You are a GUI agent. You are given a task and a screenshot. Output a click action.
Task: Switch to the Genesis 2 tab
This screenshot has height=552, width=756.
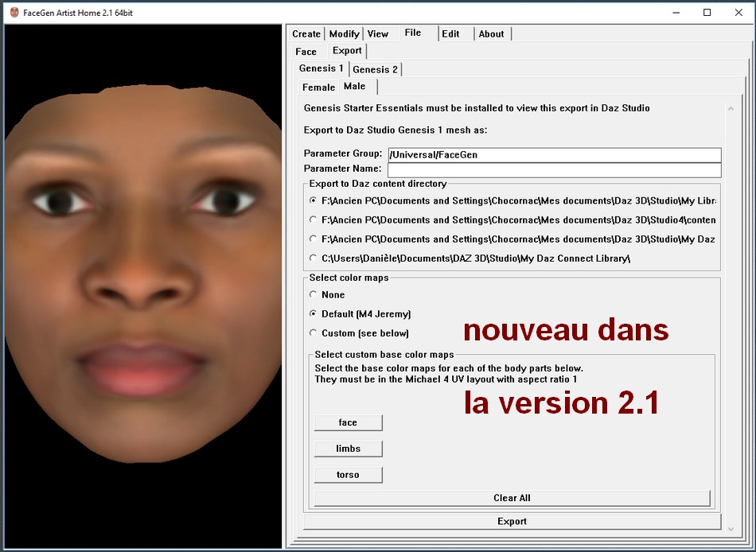click(375, 69)
